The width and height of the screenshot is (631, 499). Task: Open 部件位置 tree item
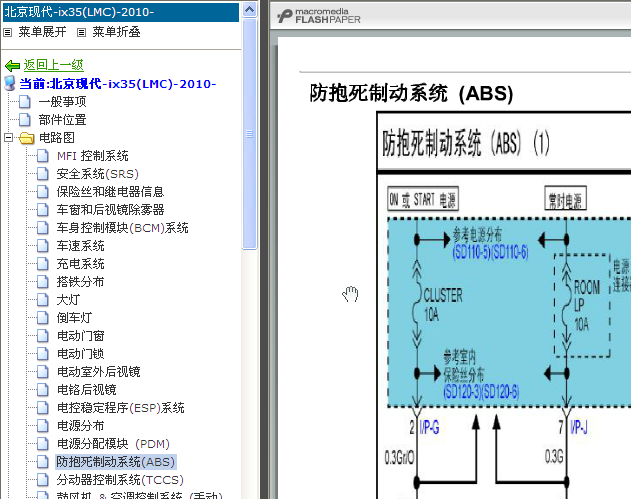tap(62, 120)
